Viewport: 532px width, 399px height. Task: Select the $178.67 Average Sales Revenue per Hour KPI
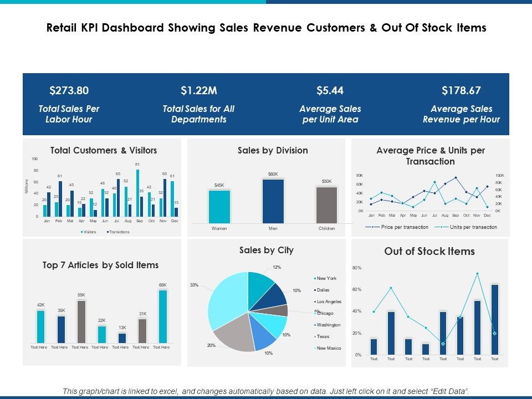pyautogui.click(x=461, y=104)
